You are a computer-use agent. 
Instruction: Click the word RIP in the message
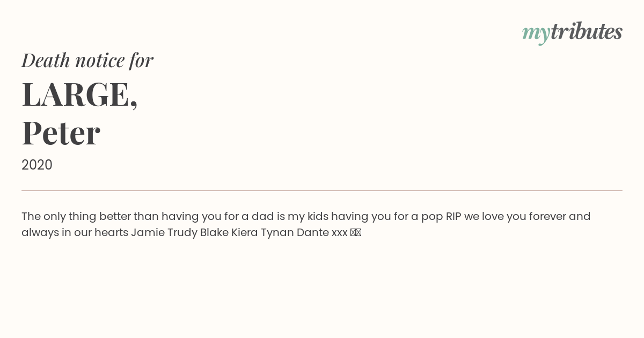pyautogui.click(x=453, y=217)
